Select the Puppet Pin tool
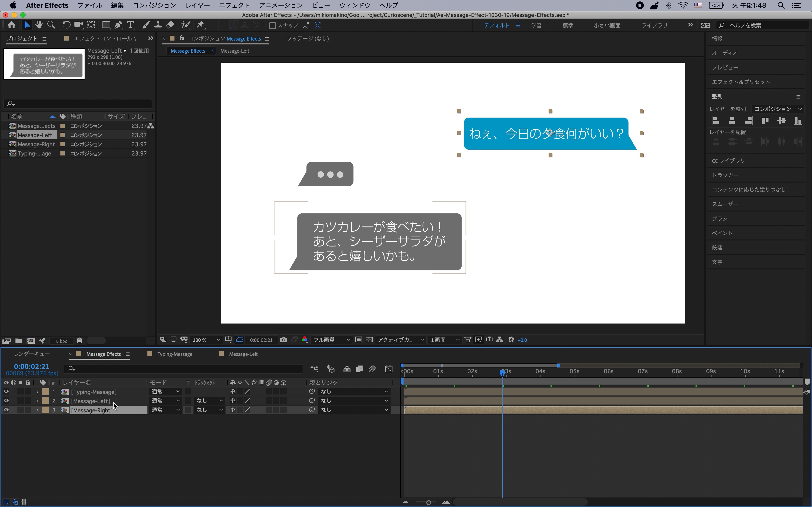The image size is (812, 507). tap(200, 25)
